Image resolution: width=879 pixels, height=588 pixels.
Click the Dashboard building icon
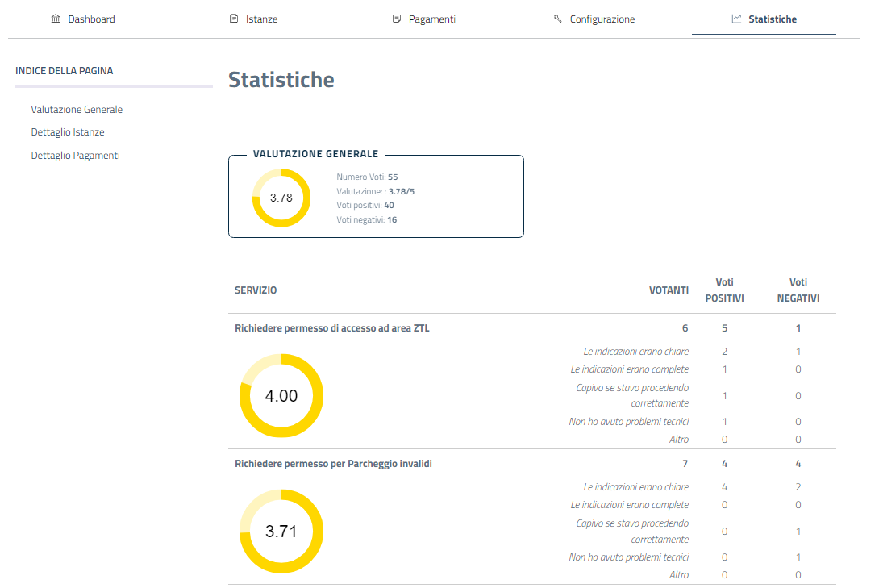point(56,19)
